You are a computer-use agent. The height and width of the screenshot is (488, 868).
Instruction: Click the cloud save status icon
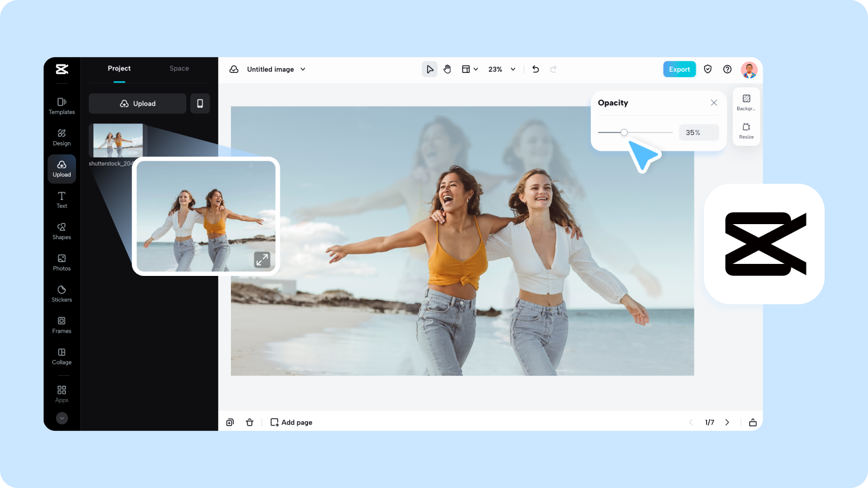click(x=234, y=69)
